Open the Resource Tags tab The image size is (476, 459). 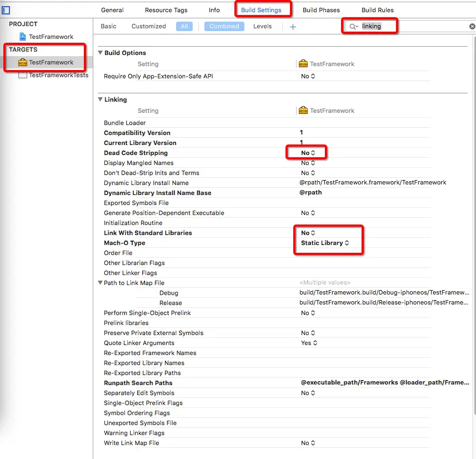click(166, 10)
